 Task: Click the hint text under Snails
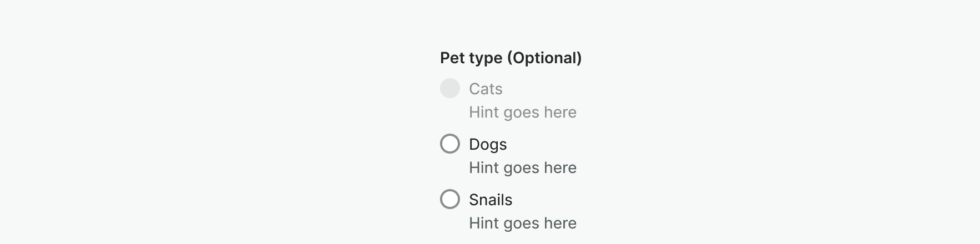[x=522, y=223]
